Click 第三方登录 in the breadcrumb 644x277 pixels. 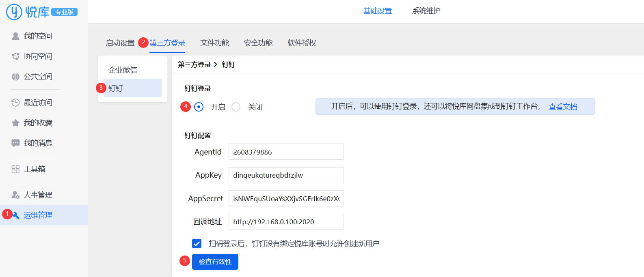pyautogui.click(x=194, y=64)
